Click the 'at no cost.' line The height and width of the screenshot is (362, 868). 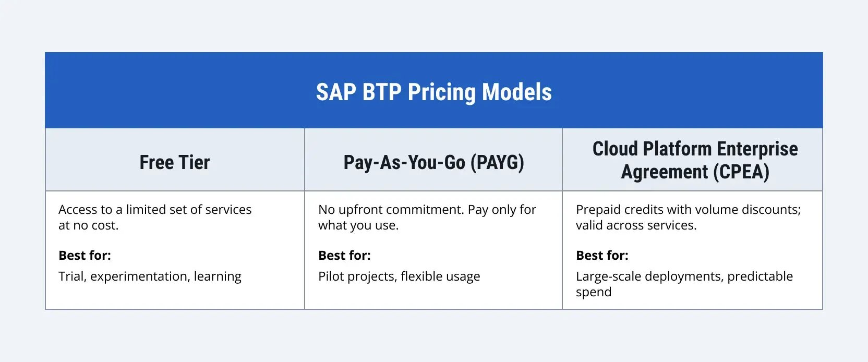[89, 225]
